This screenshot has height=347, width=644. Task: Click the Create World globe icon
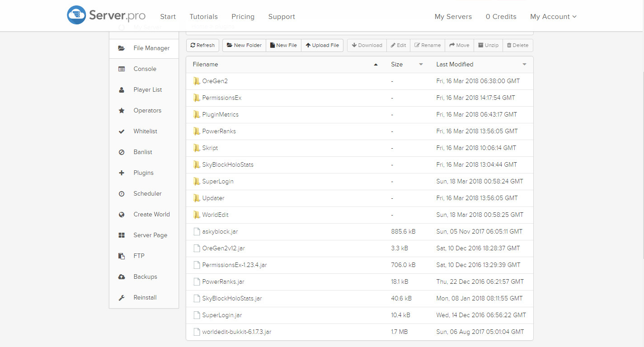122,215
